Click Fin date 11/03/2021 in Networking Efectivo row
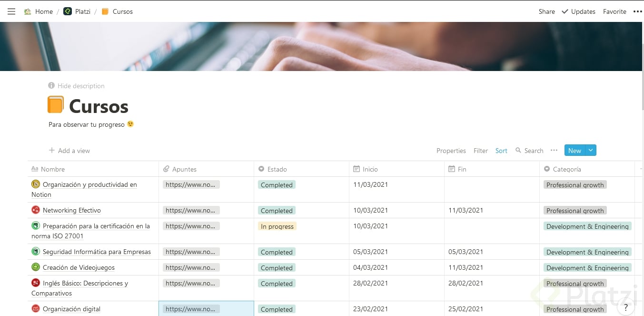 click(x=466, y=210)
